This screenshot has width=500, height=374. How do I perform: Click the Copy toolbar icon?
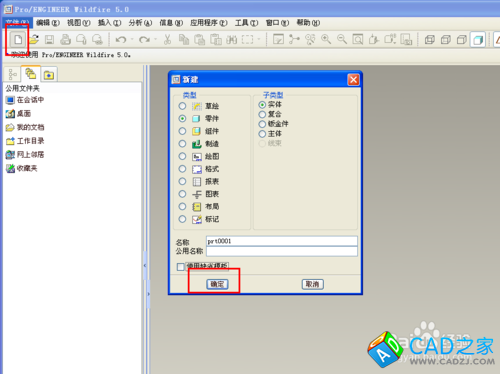(184, 40)
